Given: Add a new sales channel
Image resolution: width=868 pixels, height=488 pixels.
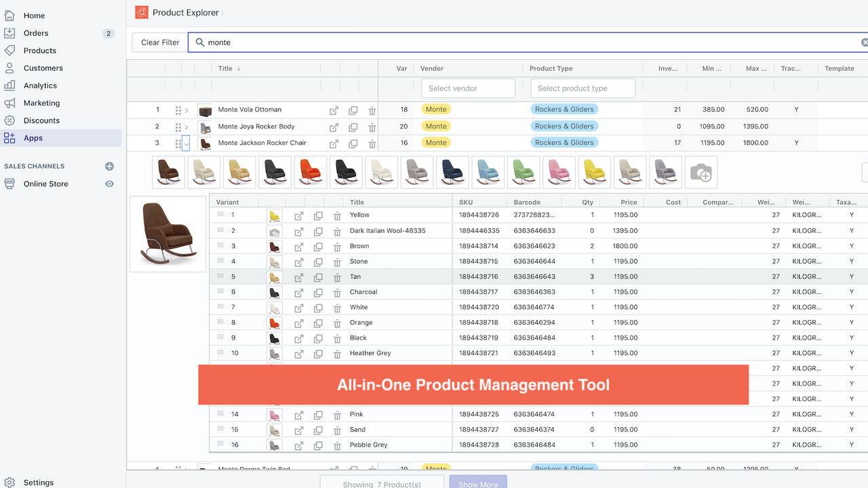Looking at the screenshot, I should click(109, 166).
